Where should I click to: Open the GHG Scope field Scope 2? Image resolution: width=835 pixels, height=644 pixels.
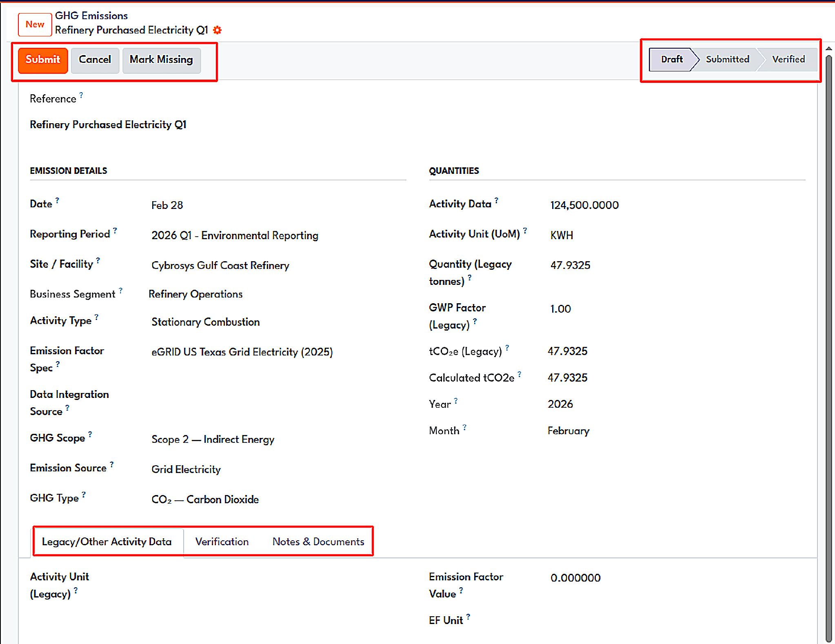(x=213, y=440)
